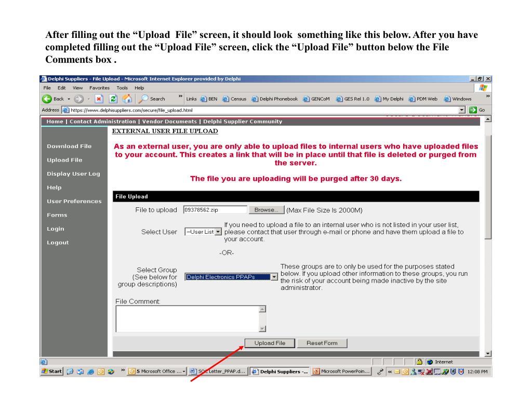Click the Upload File sidebar link
532x399 pixels.
pyautogui.click(x=64, y=160)
